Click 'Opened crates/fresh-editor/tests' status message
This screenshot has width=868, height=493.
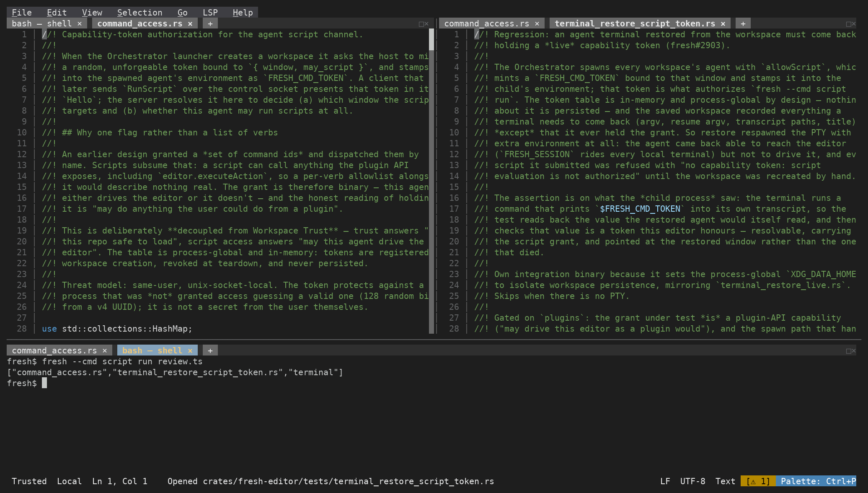(x=331, y=481)
